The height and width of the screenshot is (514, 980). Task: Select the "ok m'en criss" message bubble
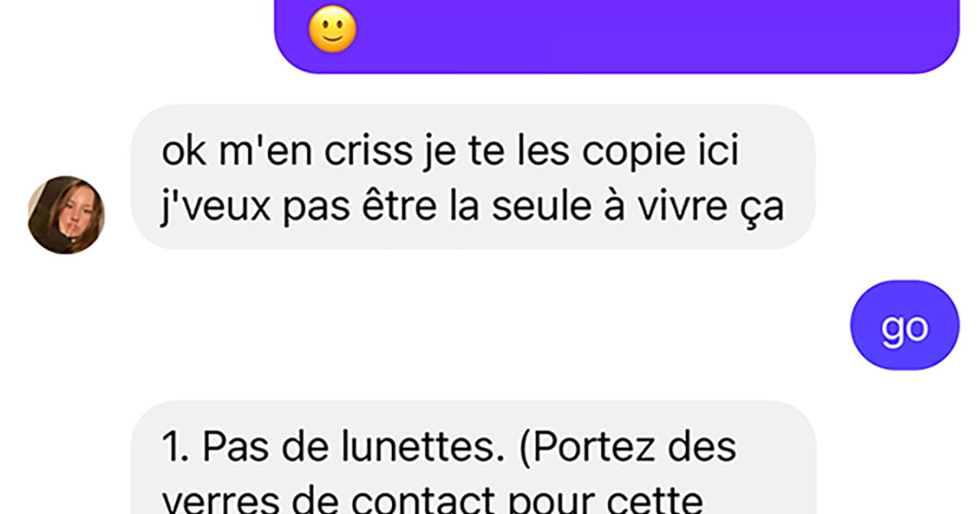pyautogui.click(x=474, y=176)
